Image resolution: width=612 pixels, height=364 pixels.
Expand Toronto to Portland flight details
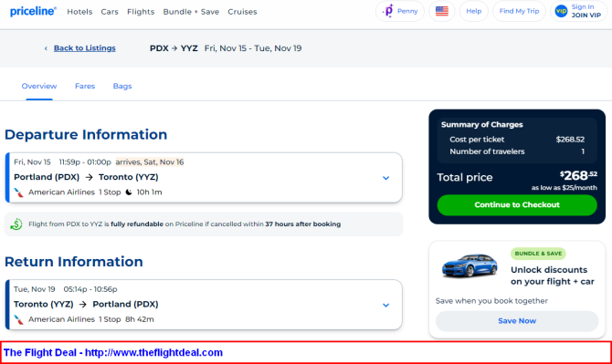pos(386,305)
